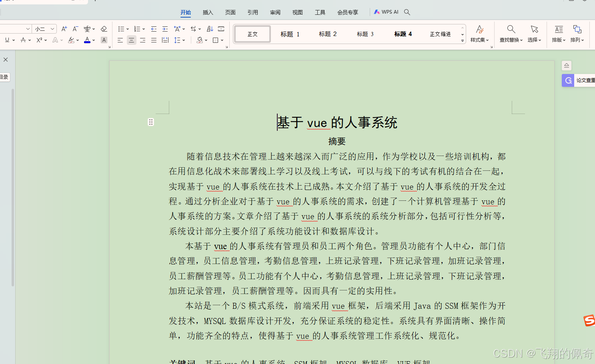The image size is (595, 364).
Task: Toggle center alignment
Action: point(131,40)
